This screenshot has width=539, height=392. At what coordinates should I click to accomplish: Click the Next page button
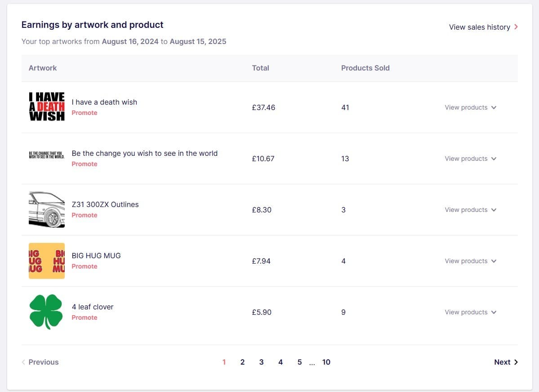pyautogui.click(x=506, y=362)
